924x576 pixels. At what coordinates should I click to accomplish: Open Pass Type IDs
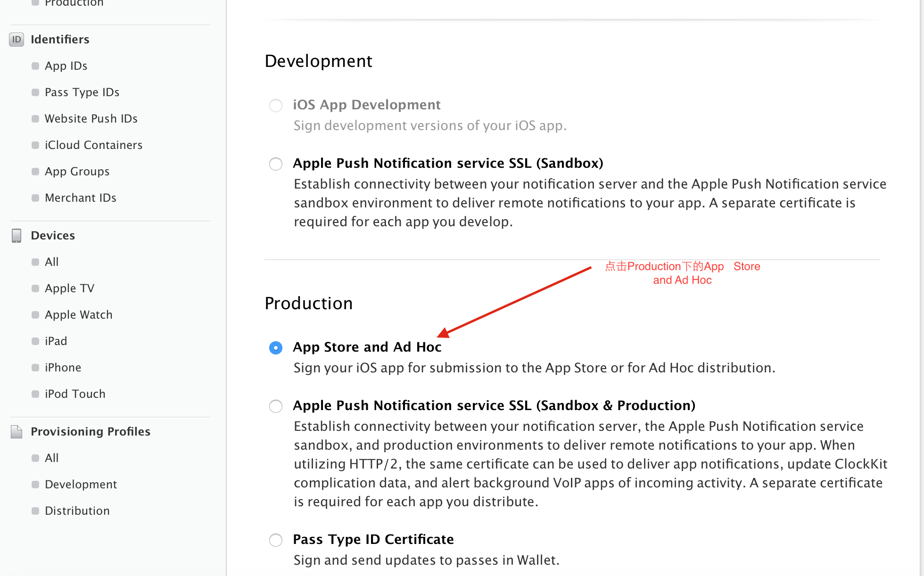click(x=82, y=92)
